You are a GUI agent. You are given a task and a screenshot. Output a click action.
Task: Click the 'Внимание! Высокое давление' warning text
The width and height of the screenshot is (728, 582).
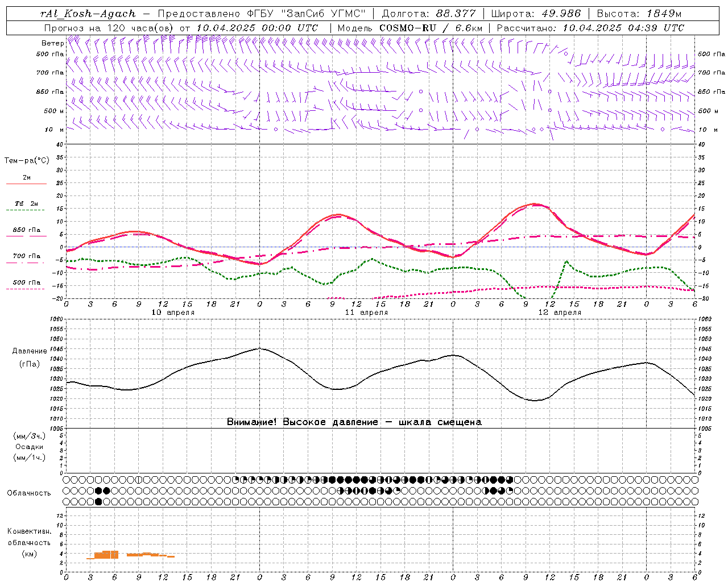(x=302, y=422)
